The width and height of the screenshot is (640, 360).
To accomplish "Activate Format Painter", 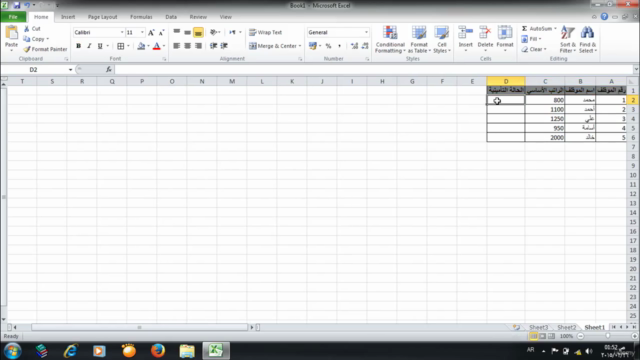I will [x=45, y=49].
